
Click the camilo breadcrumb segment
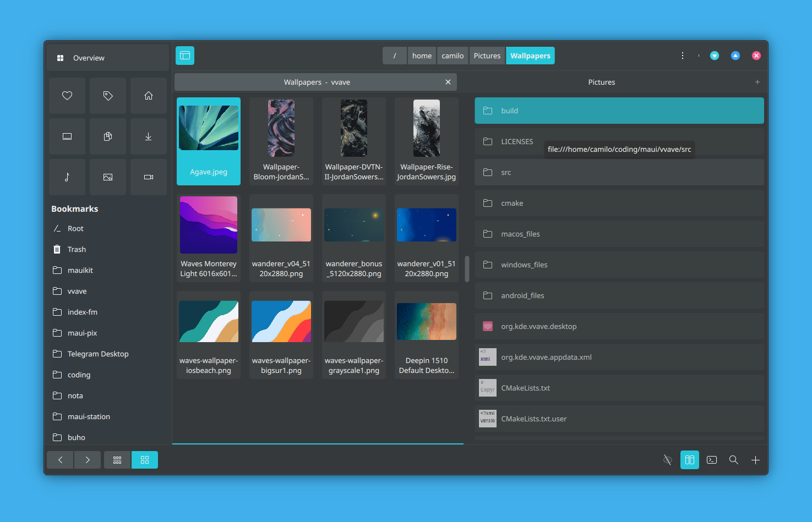[453, 56]
